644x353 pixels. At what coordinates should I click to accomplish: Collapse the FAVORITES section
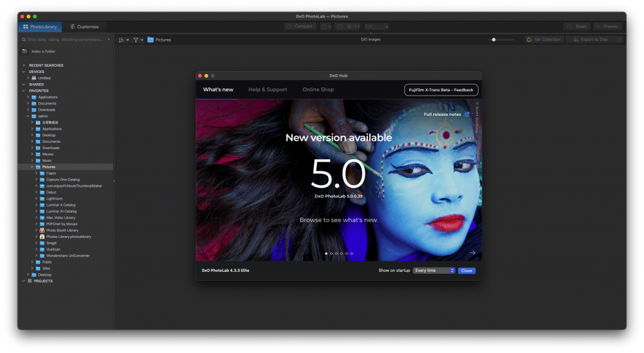coord(24,91)
